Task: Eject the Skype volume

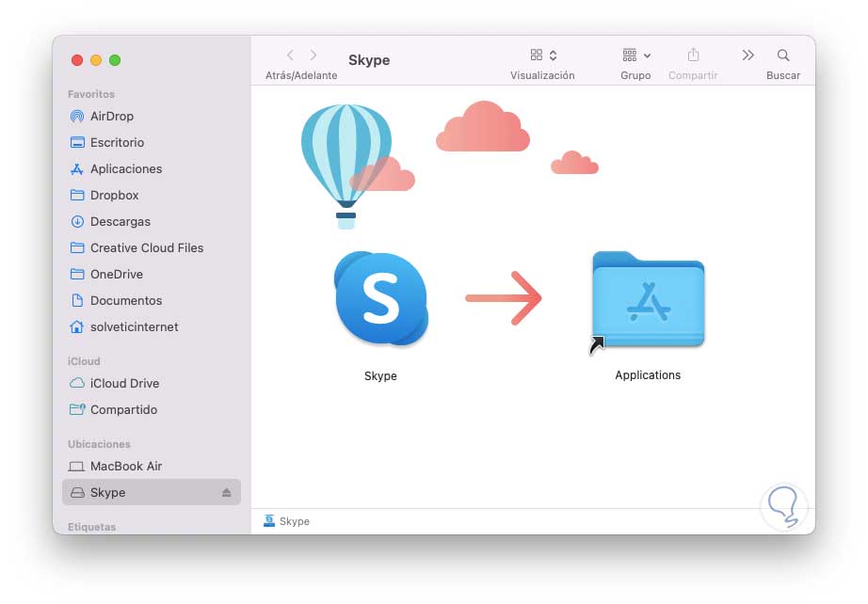Action: (226, 492)
